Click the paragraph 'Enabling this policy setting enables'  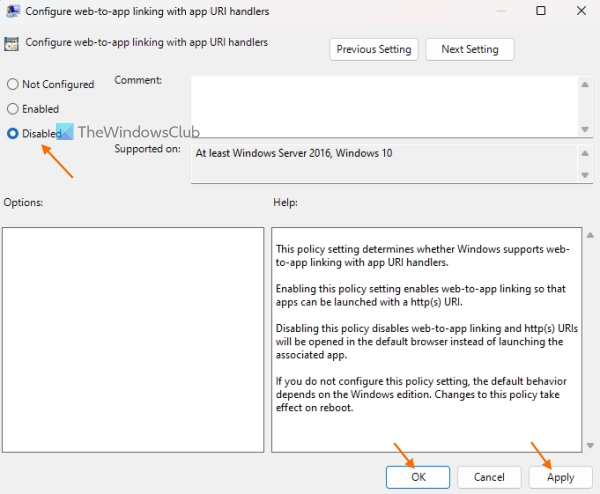tap(421, 295)
